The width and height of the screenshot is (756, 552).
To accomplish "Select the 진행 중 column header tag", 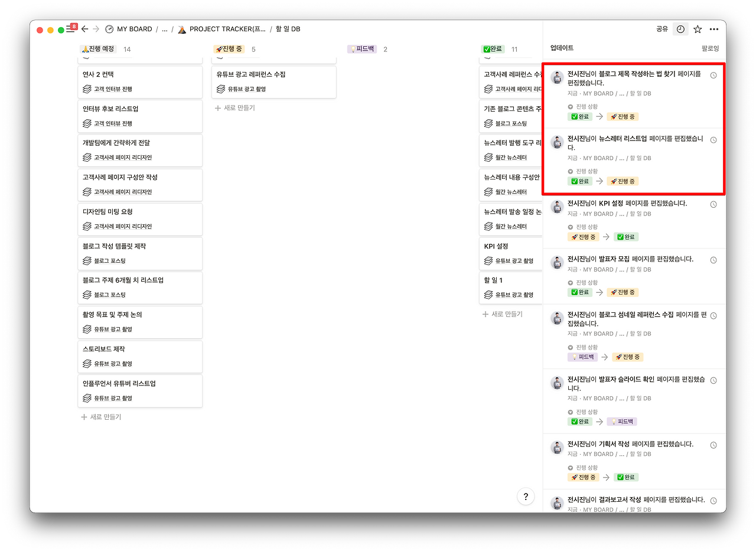I will pyautogui.click(x=229, y=49).
